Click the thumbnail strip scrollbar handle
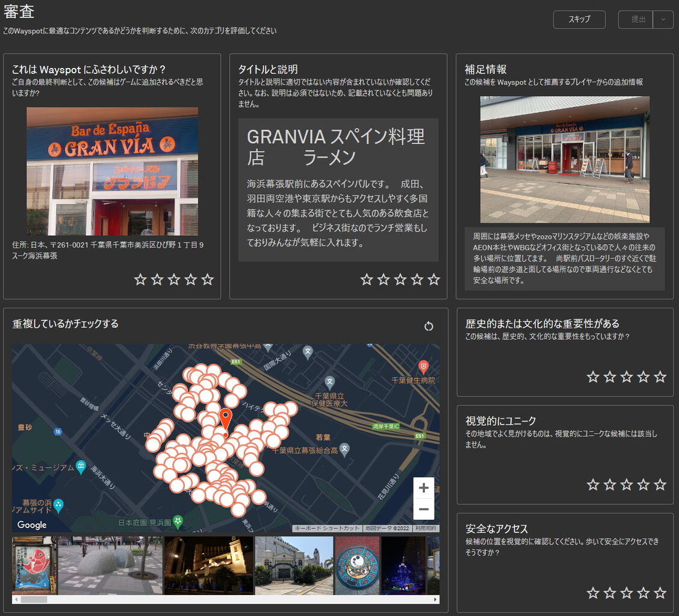The image size is (679, 616). (34, 600)
